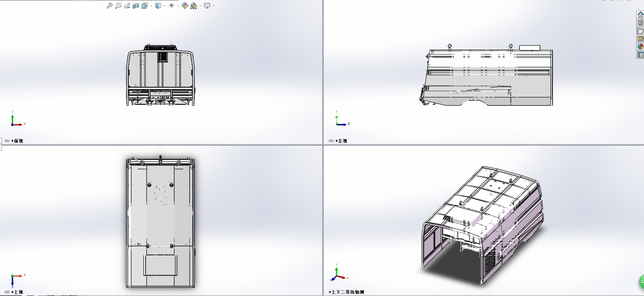The width and height of the screenshot is (644, 296).
Task: Open the View Orientation dropdown arrow
Action: click(151, 6)
